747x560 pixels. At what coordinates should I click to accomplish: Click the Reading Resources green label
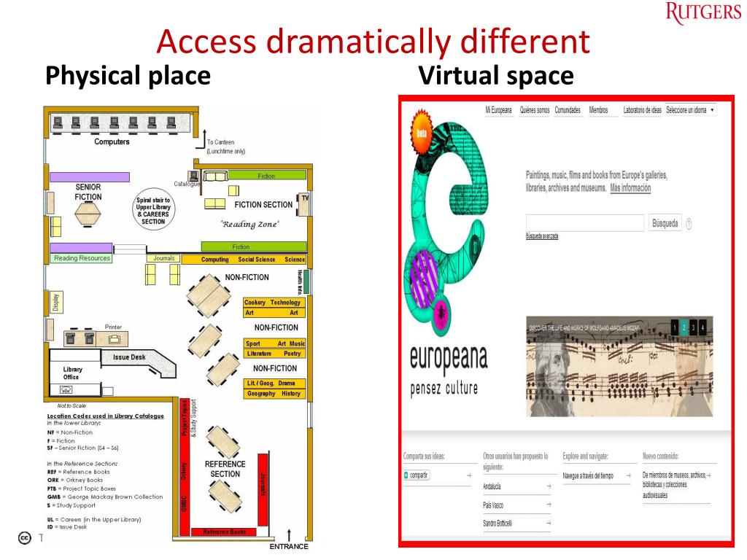click(82, 258)
